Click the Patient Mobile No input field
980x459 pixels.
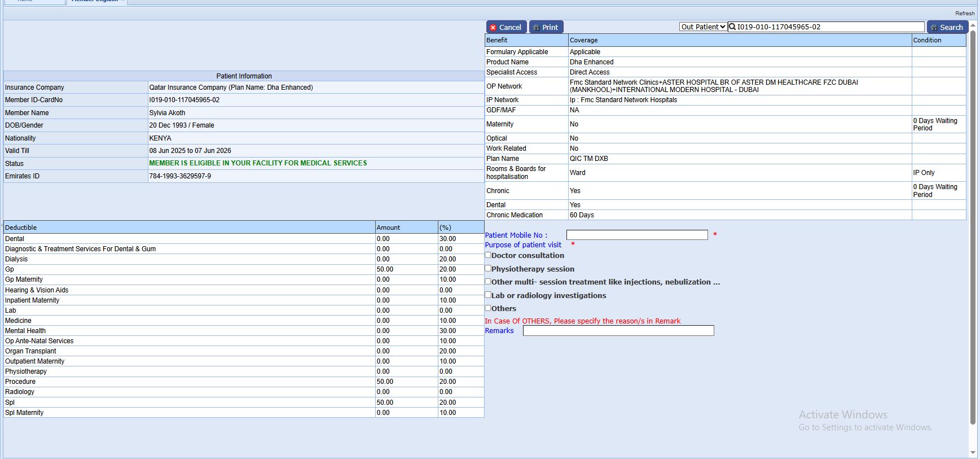click(636, 235)
